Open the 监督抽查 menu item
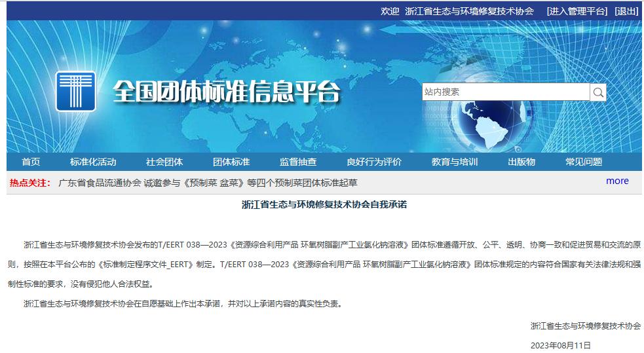The image size is (644, 353). click(x=298, y=162)
